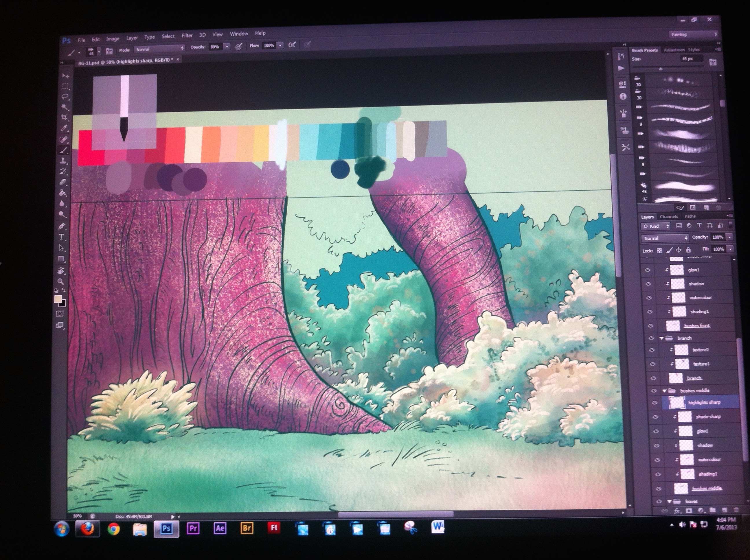Open the Flow dropdown arrow
Screen dimensions: 750x560
pyautogui.click(x=280, y=45)
